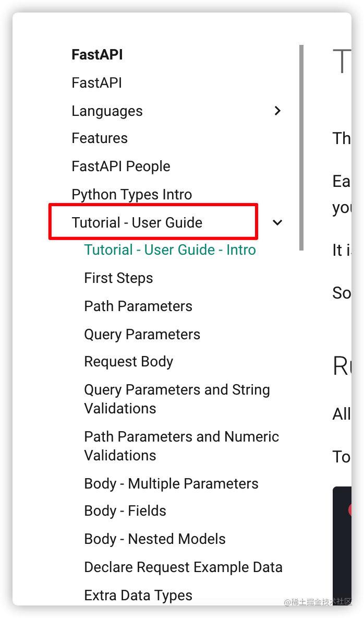Open Query Parameters documentation
This screenshot has width=364, height=618.
[x=142, y=334]
